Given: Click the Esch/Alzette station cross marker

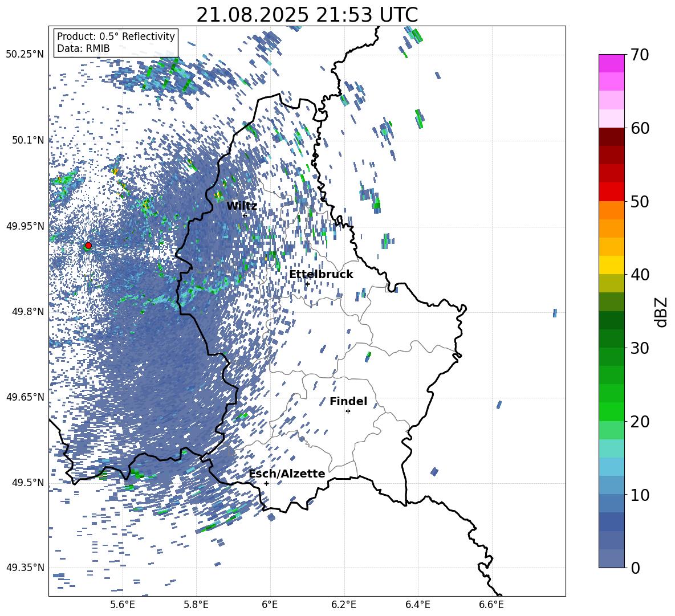Looking at the screenshot, I should [266, 483].
